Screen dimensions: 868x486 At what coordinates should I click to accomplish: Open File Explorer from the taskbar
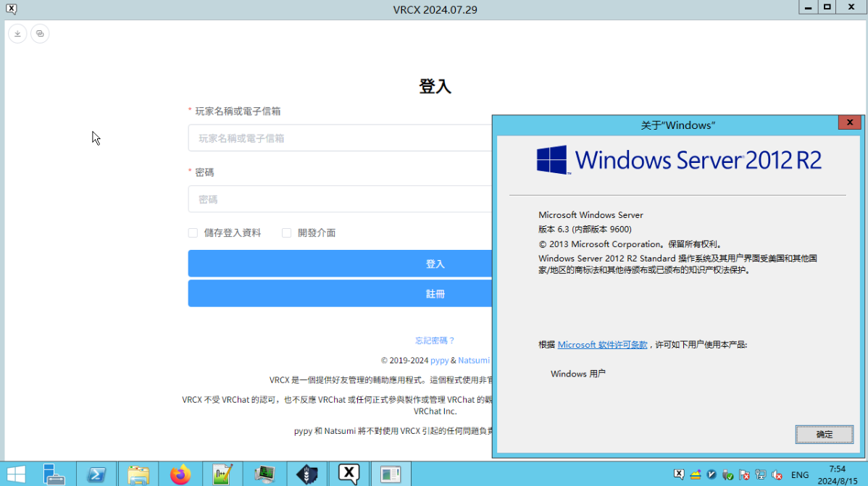(x=138, y=474)
